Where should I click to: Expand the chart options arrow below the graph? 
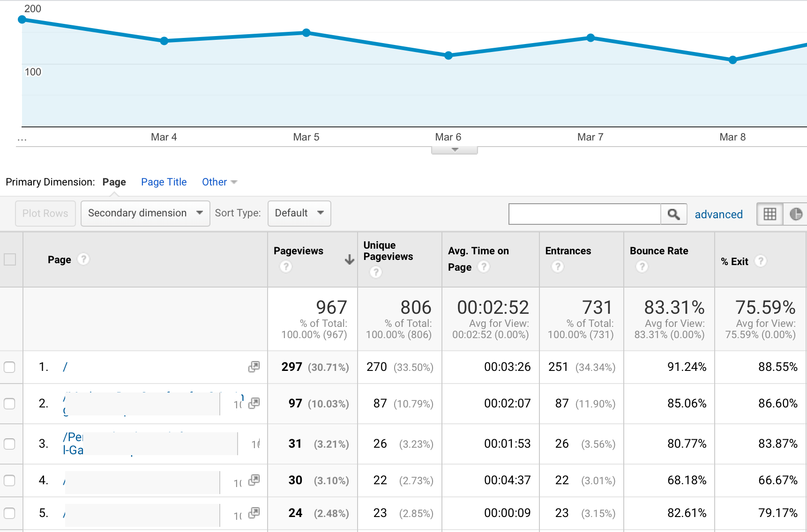tap(454, 149)
